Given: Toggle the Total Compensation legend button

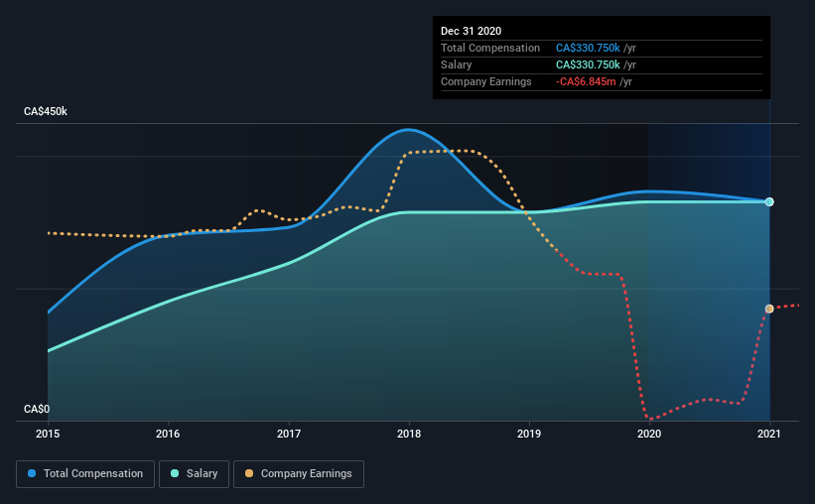Looking at the screenshot, I should 85,474.
